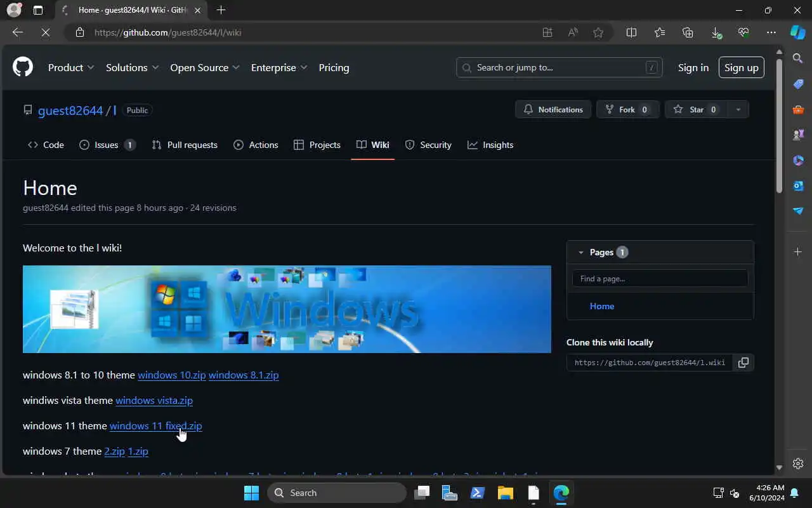The height and width of the screenshot is (508, 812).
Task: Open guest82644 profile link
Action: (x=70, y=110)
